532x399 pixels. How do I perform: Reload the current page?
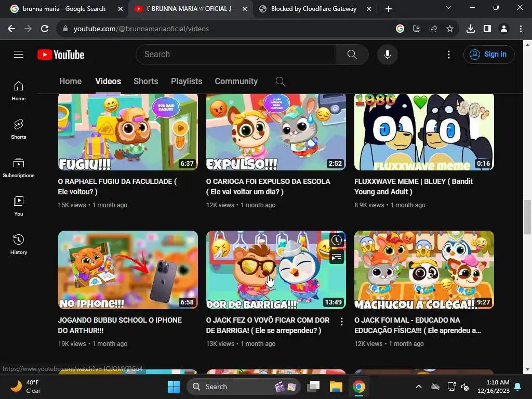coord(45,29)
